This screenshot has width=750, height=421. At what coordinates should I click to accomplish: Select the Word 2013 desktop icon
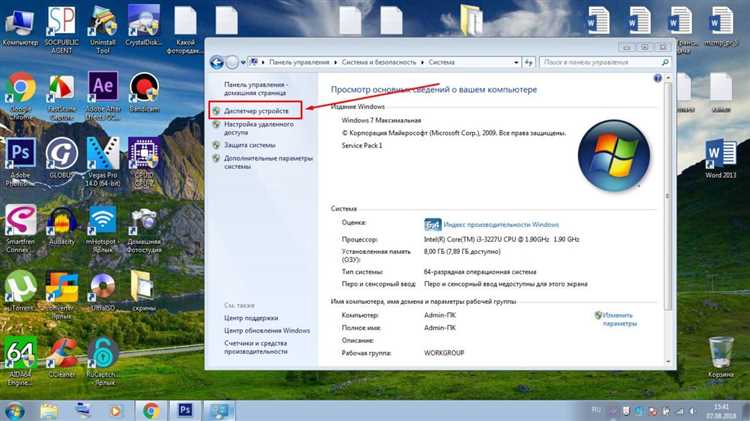coord(721,154)
